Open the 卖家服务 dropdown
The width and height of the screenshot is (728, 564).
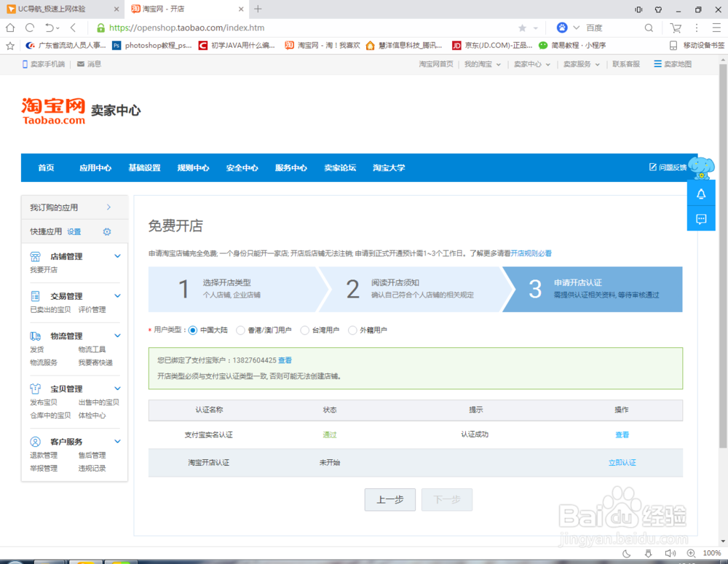pos(582,64)
